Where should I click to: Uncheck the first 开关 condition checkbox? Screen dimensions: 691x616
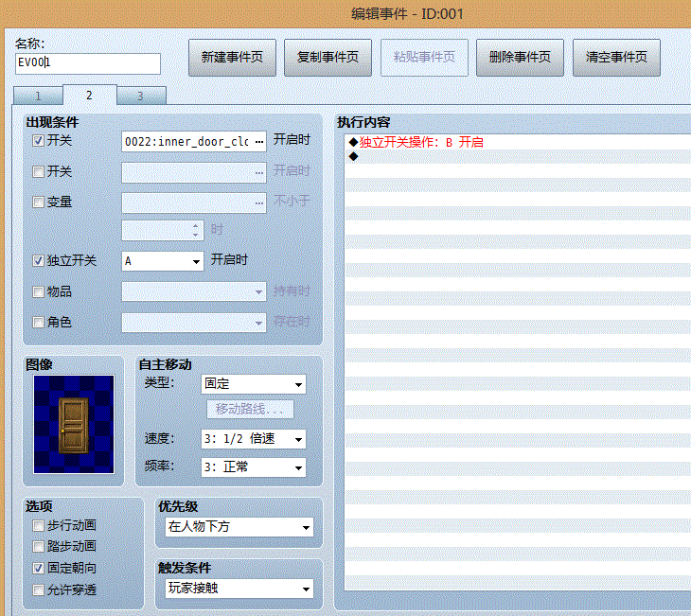39,141
